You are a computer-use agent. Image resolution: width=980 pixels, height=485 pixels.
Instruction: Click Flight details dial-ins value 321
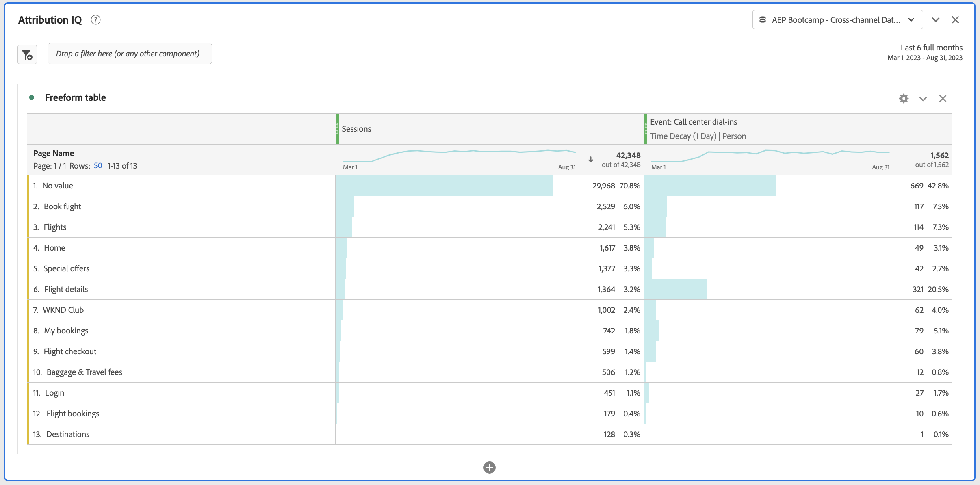click(918, 289)
